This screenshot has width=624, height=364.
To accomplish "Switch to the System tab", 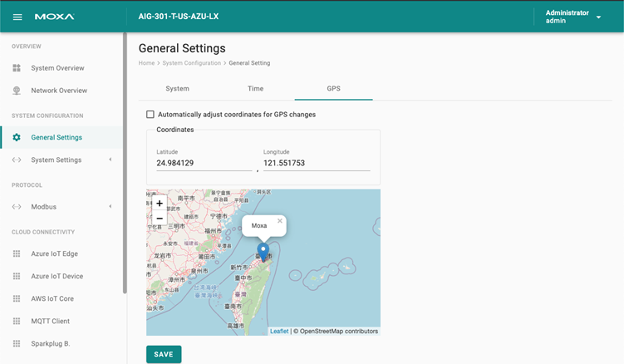I will pyautogui.click(x=178, y=88).
